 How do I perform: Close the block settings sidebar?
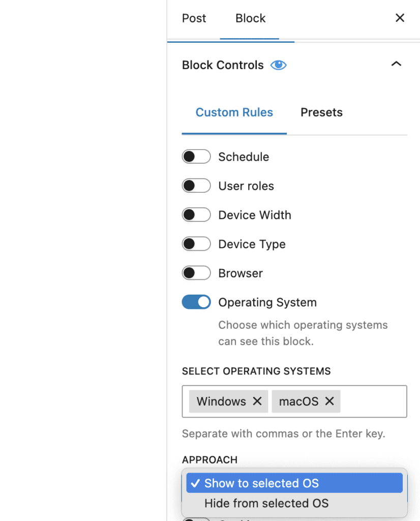pos(400,18)
